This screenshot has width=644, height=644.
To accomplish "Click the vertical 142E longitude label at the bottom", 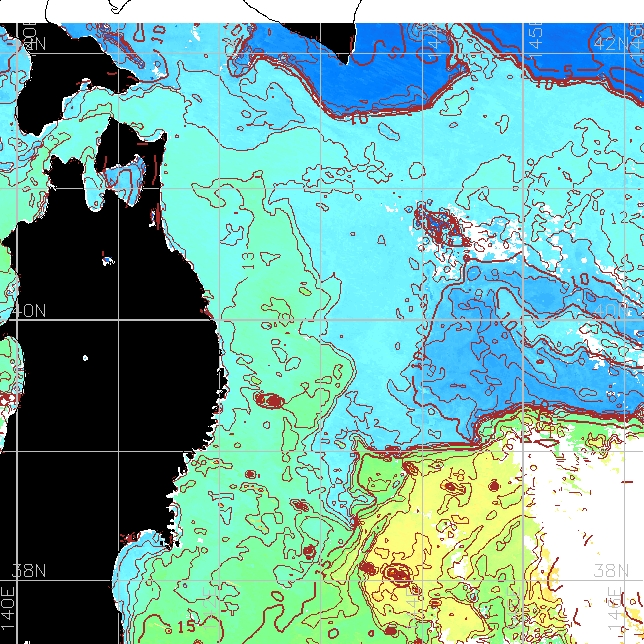I will pos(211,609).
